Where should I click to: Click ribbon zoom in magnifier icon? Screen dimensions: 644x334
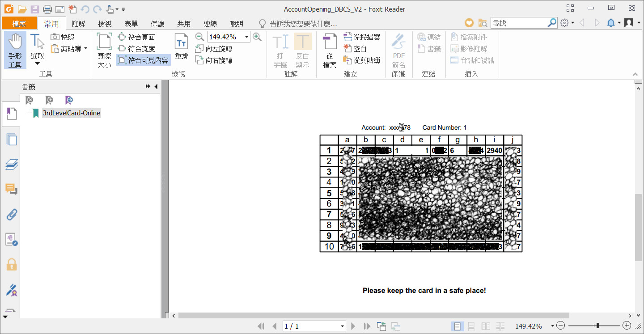257,37
